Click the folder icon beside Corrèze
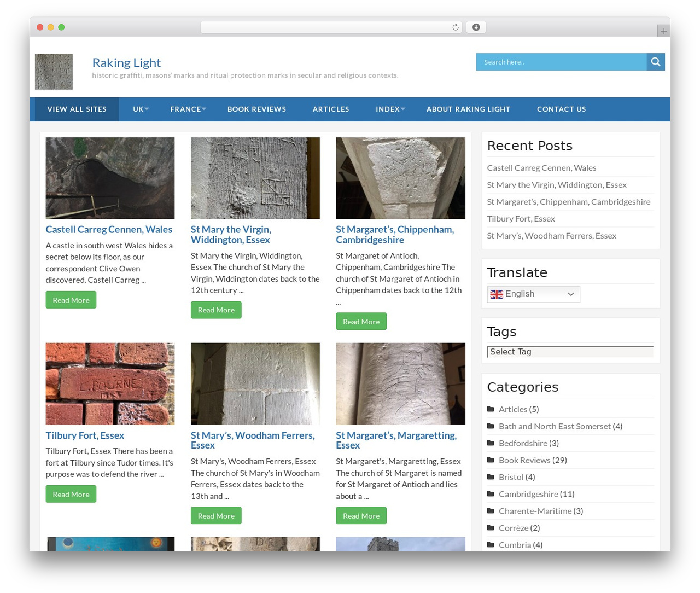The image size is (700, 593). point(491,527)
